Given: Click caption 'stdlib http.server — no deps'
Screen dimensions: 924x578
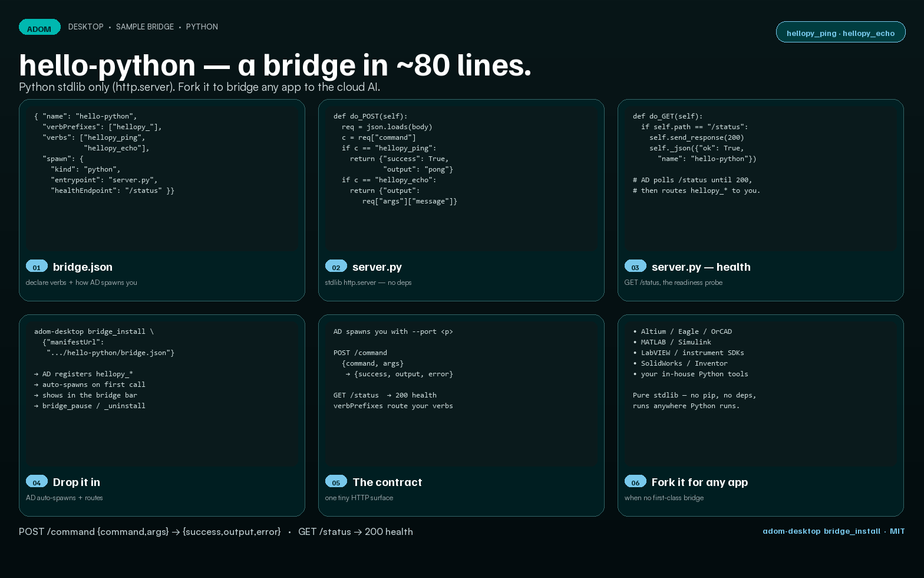Looking at the screenshot, I should 368,283.
